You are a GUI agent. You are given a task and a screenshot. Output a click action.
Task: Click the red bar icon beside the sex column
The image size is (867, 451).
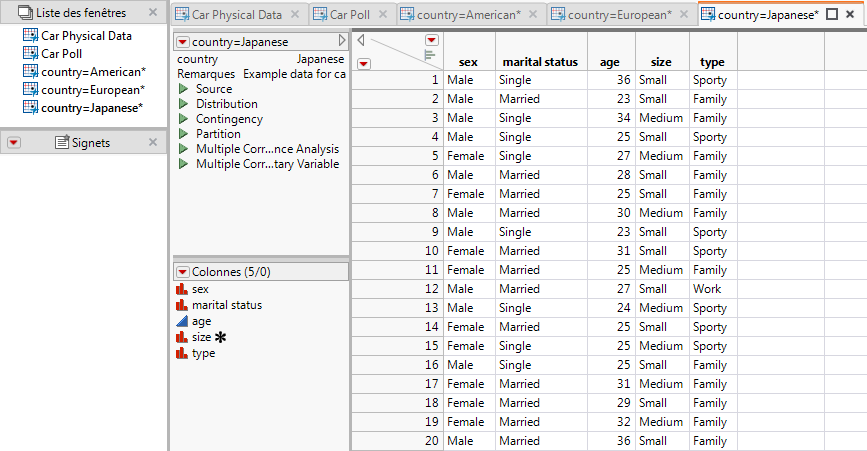point(182,289)
